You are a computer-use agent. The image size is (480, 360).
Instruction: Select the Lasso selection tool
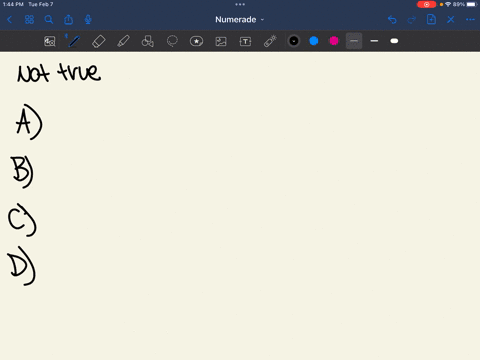(172, 41)
